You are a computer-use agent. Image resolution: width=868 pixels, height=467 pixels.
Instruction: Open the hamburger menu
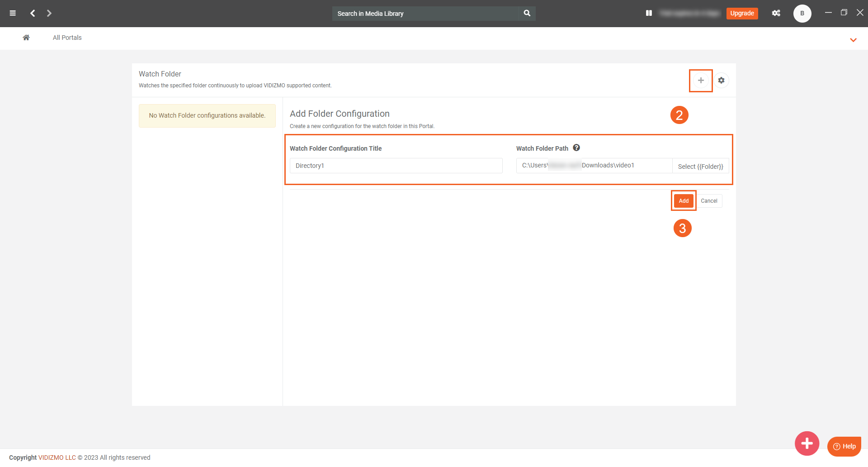point(13,13)
